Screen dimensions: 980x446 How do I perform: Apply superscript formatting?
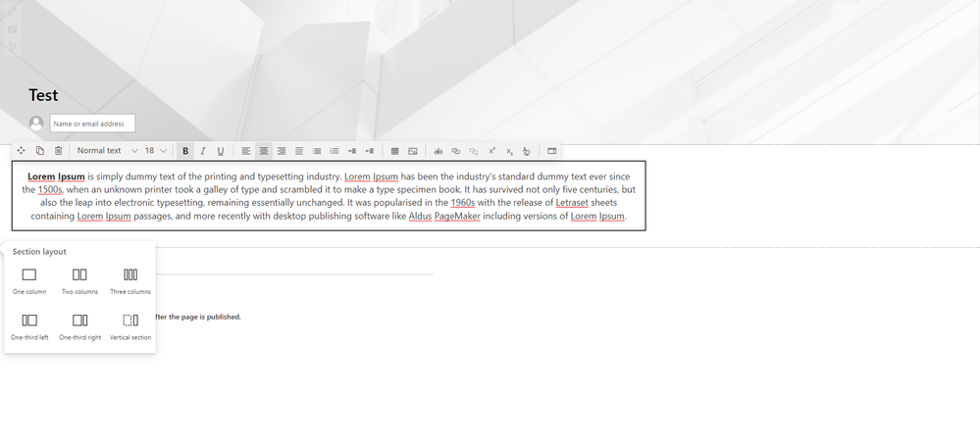tap(491, 151)
